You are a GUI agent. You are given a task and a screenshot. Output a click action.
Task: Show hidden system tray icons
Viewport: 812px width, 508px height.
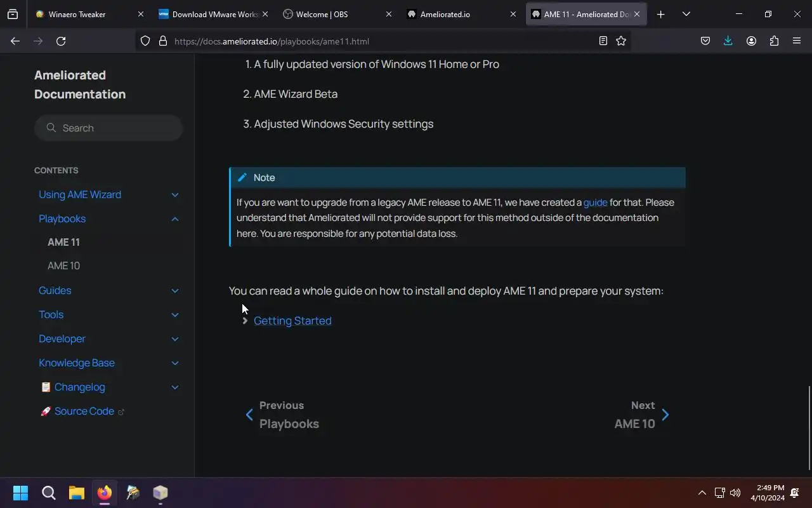pyautogui.click(x=702, y=493)
